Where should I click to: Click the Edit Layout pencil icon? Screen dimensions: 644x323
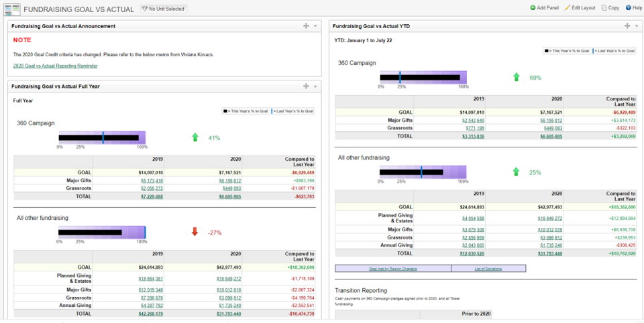[x=568, y=8]
